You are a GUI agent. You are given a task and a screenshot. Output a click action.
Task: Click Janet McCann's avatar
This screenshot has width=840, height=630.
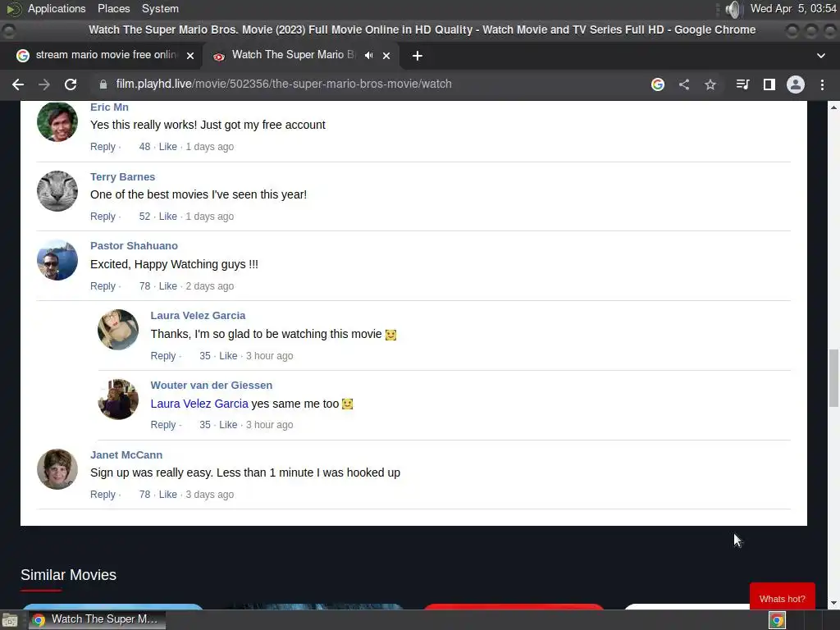[x=57, y=468]
